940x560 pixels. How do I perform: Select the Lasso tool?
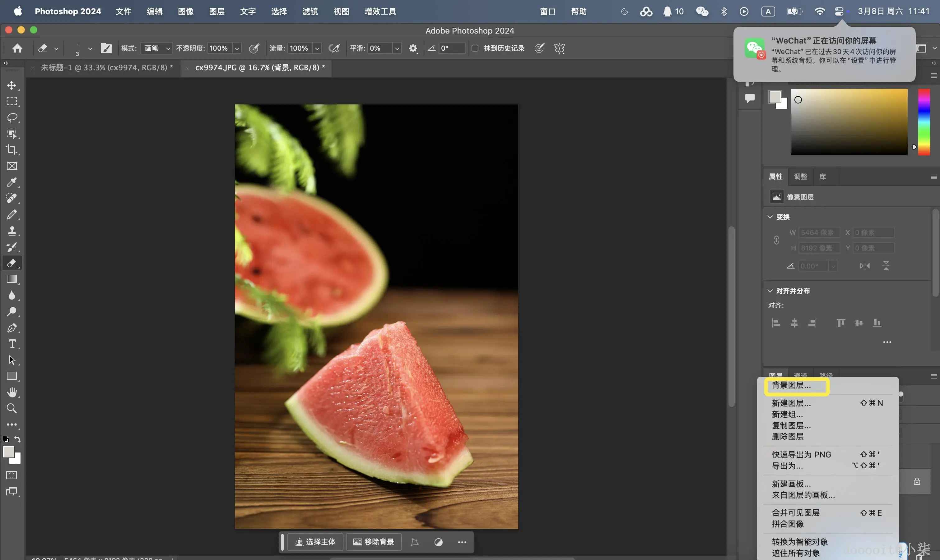point(12,117)
